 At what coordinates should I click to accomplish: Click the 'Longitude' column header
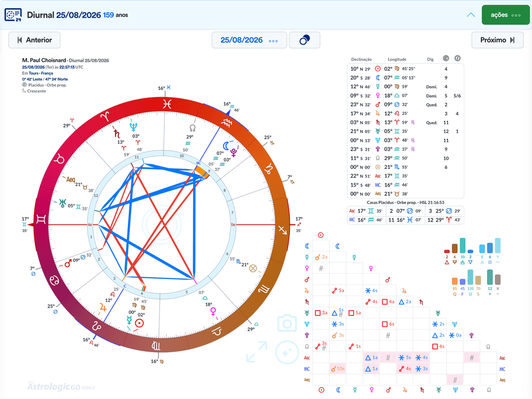coord(397,59)
